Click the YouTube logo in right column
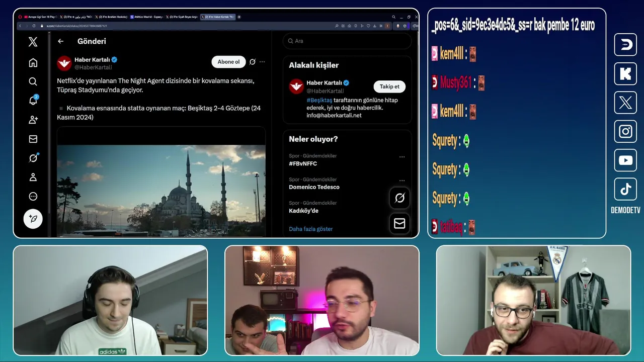Image resolution: width=644 pixels, height=362 pixels. [625, 160]
